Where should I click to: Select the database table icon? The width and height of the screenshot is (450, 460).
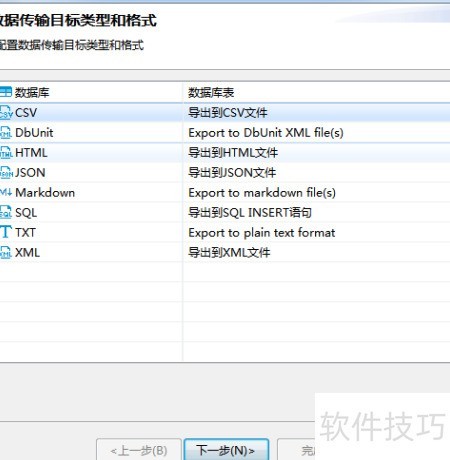click(x=6, y=92)
